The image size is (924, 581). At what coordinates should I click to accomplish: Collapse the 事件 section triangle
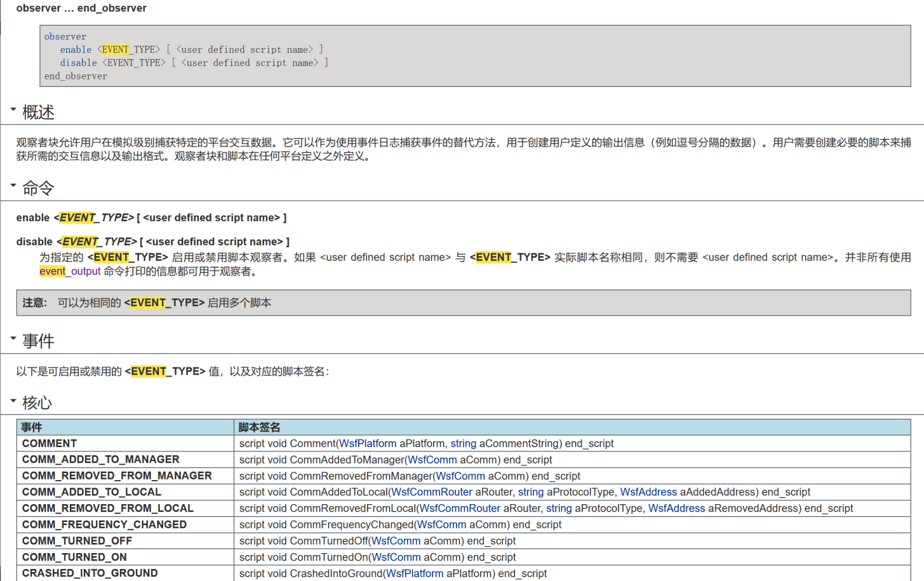pos(13,338)
